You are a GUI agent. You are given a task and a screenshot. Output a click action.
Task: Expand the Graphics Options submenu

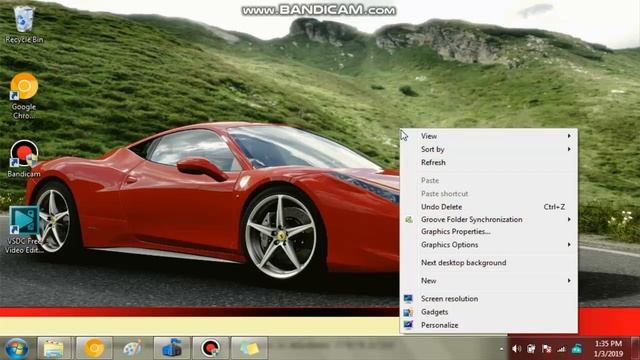tap(489, 245)
